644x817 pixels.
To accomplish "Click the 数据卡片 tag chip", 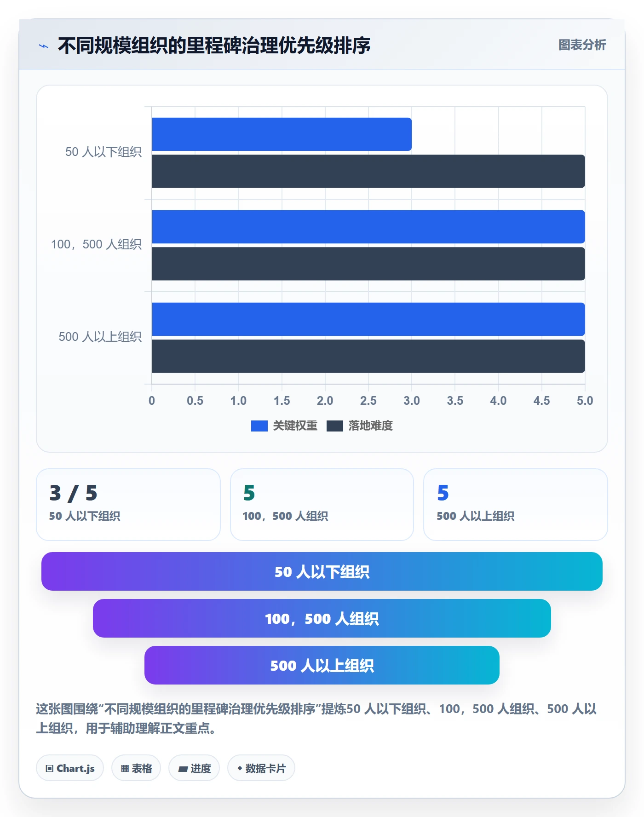I will point(261,768).
